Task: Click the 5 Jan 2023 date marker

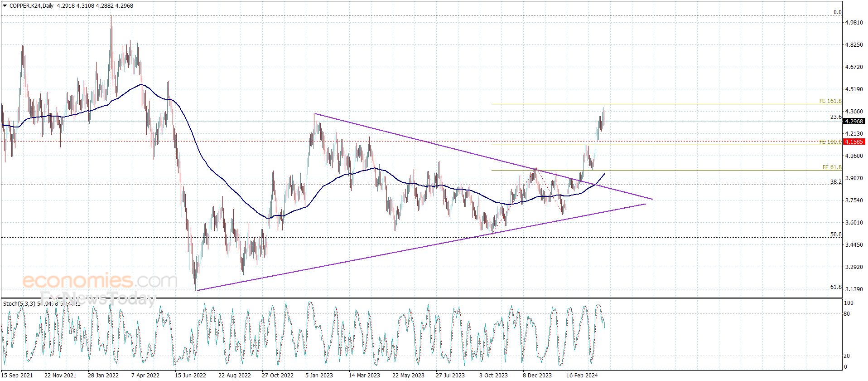Action: coord(319,375)
